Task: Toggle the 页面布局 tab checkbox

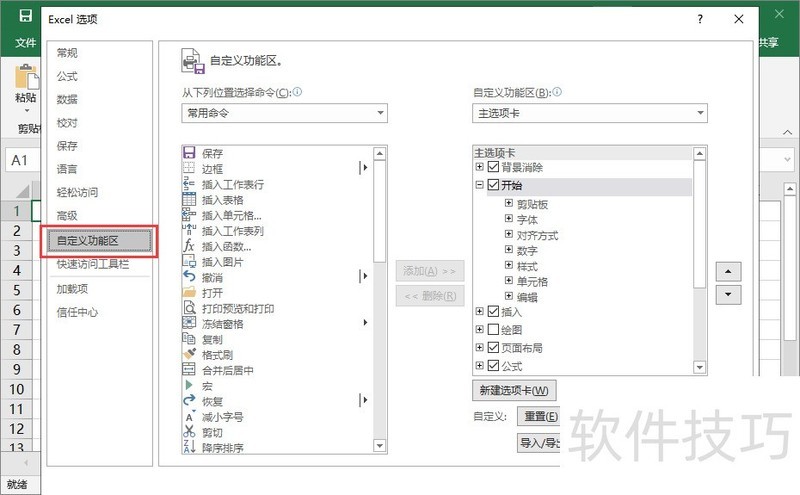Action: [493, 348]
